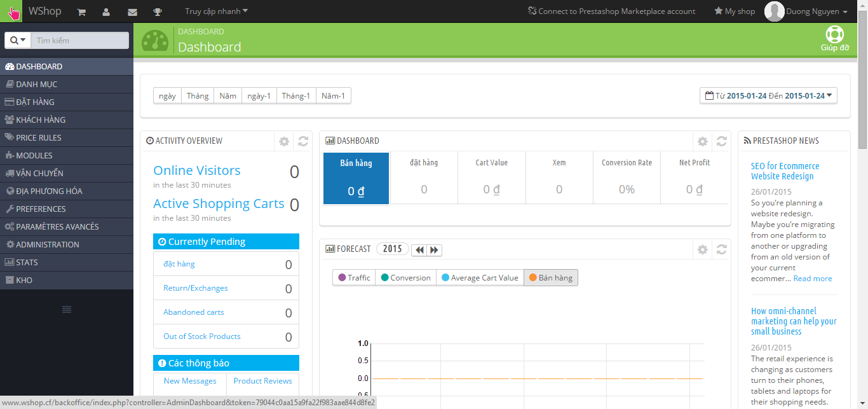Open DANH MỤC in the sidebar
868x409 pixels.
pyautogui.click(x=67, y=84)
